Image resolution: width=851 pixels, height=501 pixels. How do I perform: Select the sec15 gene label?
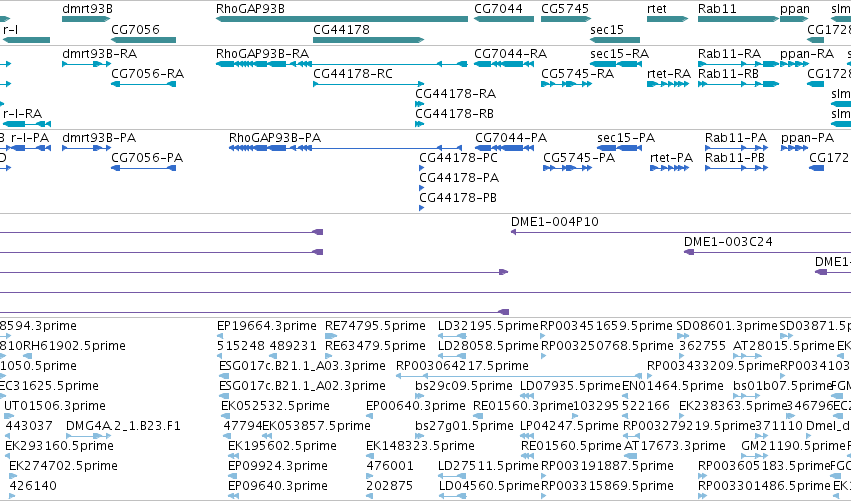coord(607,29)
